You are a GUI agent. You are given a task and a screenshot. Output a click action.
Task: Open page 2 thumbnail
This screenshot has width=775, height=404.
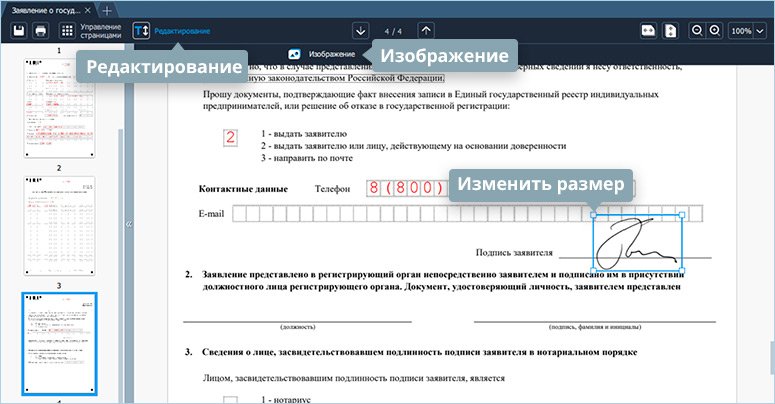(59, 226)
